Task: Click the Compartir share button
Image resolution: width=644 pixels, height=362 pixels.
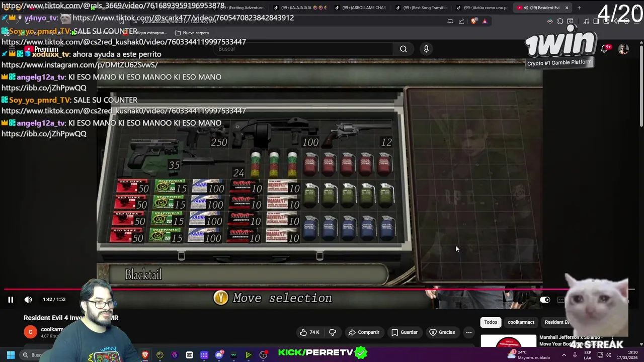Action: [x=364, y=332]
